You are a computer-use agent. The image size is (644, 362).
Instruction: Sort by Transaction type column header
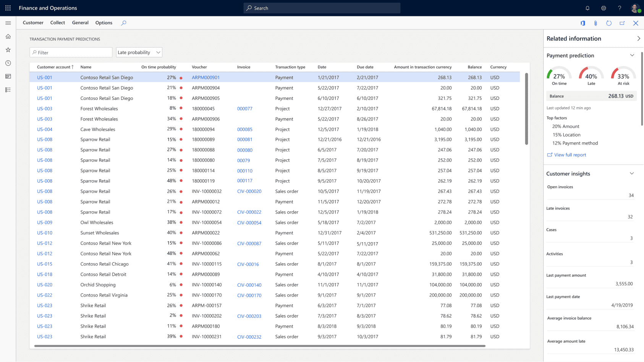290,67
